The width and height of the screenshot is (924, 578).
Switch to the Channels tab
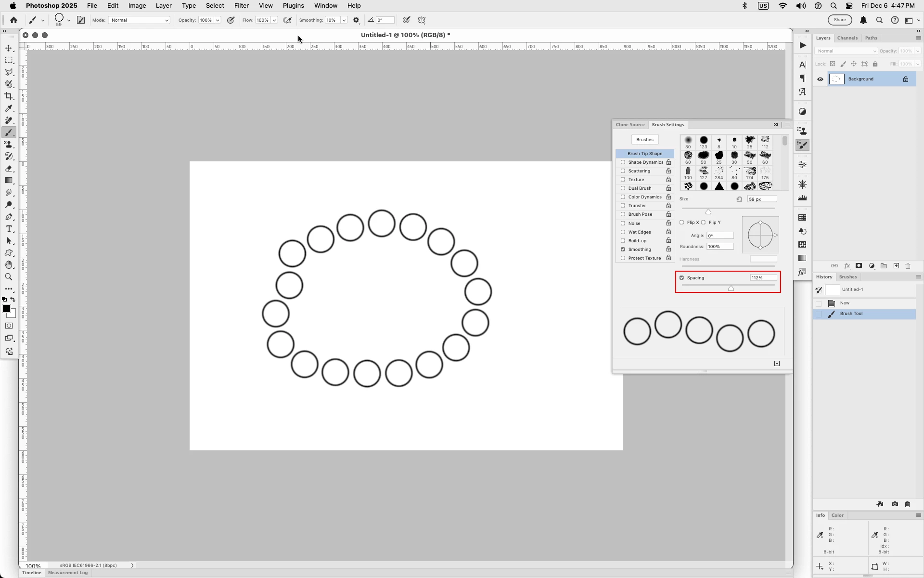tap(847, 38)
